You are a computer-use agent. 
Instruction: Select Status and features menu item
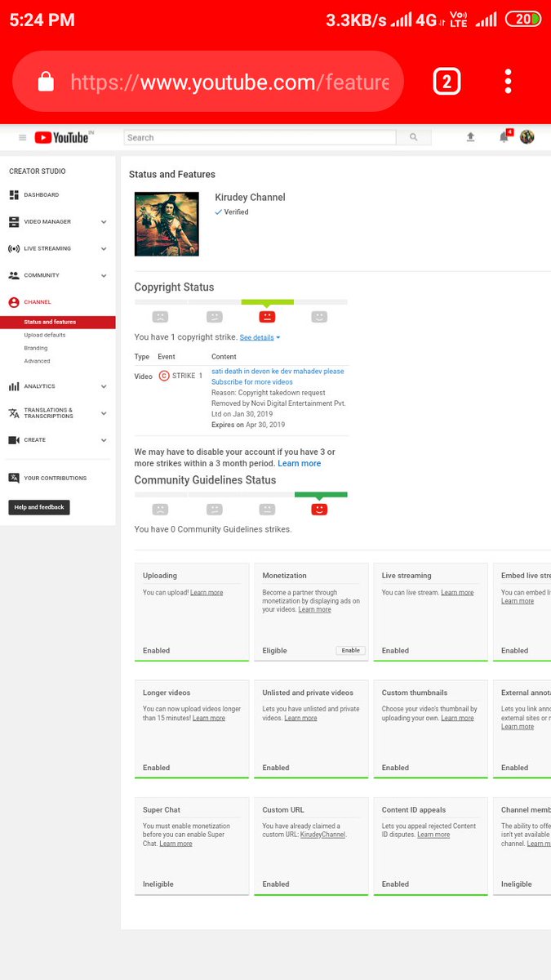tap(57, 322)
